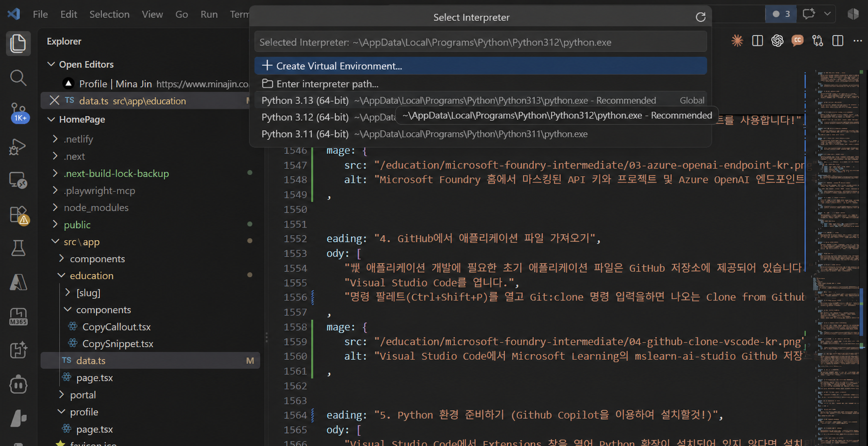Click the Claude starburst icon in editor toolbar

coord(737,41)
